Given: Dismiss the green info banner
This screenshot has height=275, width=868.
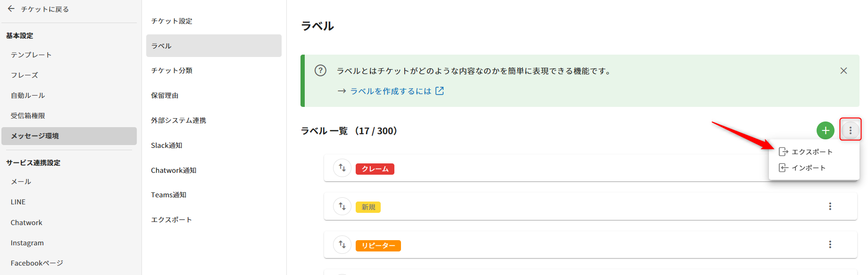Looking at the screenshot, I should (x=843, y=71).
